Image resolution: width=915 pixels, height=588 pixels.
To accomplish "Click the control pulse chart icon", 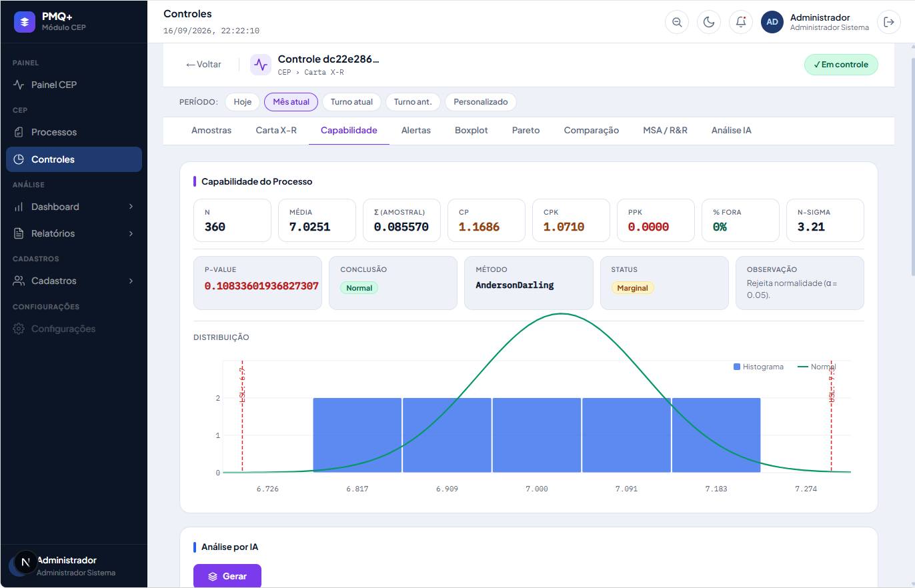I will pos(261,65).
